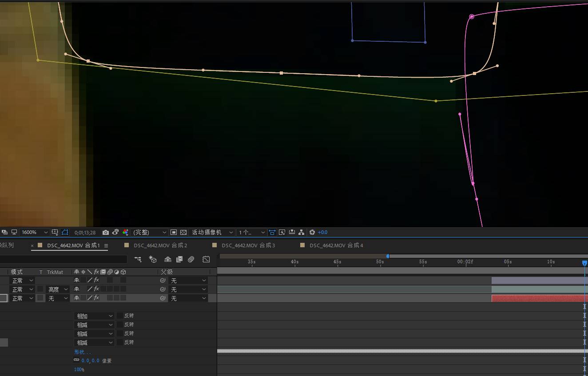
Task: Toggle the transparency grid icon
Action: click(183, 232)
